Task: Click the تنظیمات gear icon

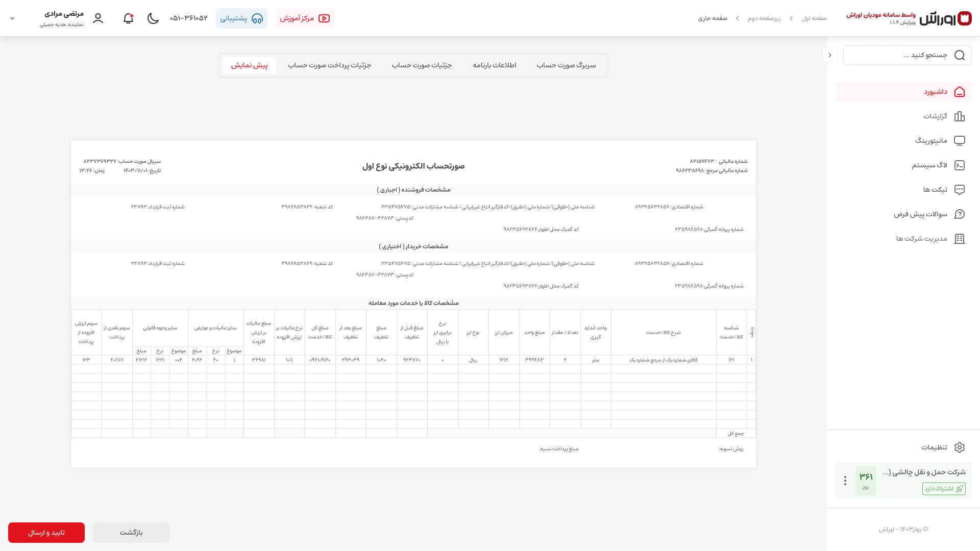Action: pos(960,447)
